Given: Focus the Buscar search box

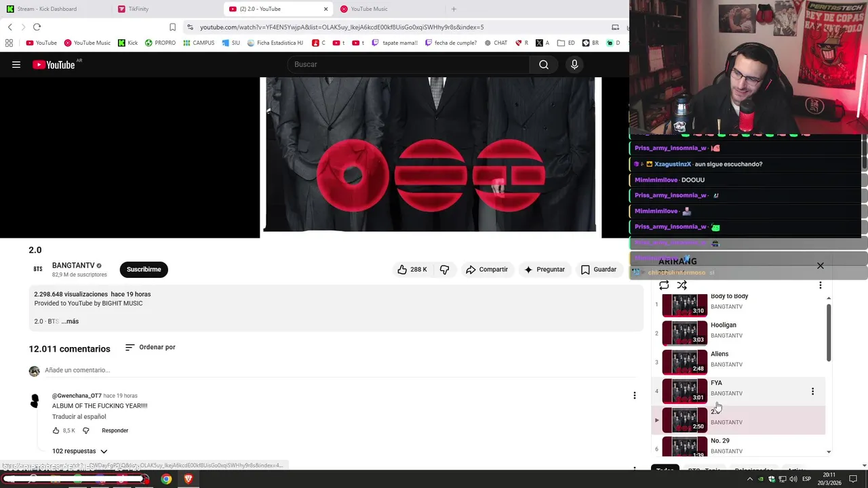Looking at the screenshot, I should coord(409,64).
